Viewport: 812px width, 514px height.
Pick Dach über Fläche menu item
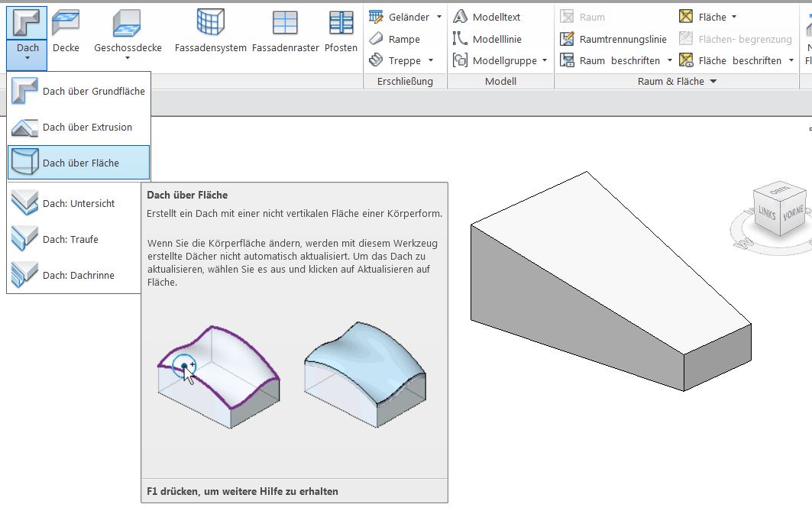pyautogui.click(x=79, y=163)
